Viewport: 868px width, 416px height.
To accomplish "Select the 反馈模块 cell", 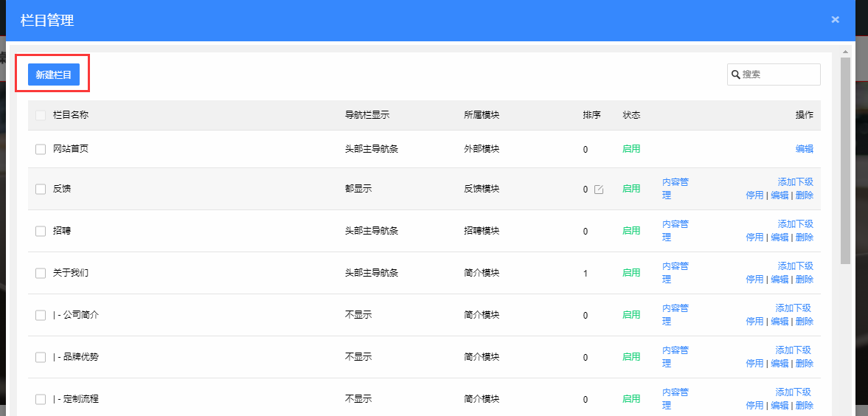I will tap(482, 189).
